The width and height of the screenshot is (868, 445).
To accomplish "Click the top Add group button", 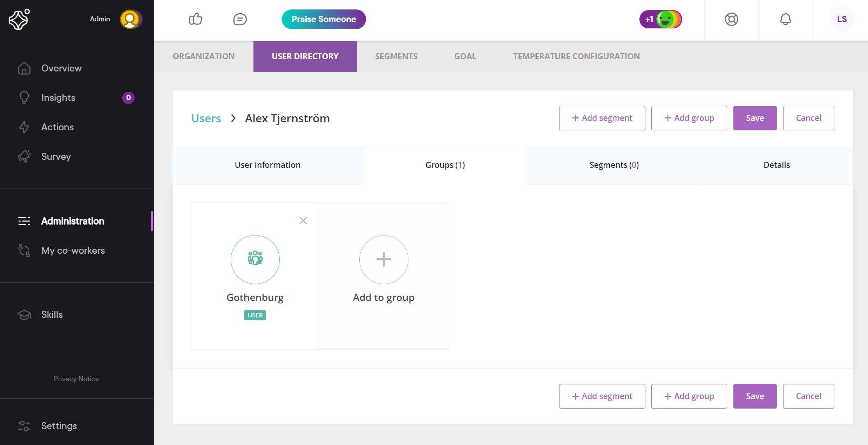I will tap(689, 118).
